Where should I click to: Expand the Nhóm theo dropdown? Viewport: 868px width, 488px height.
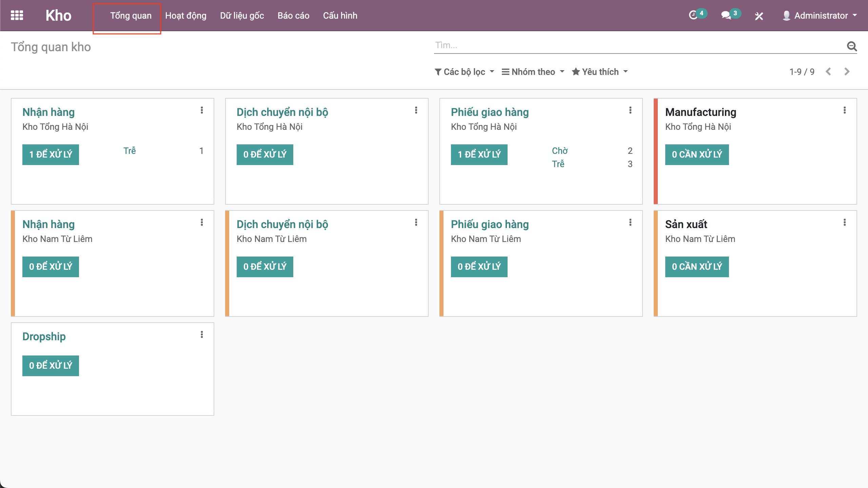tap(533, 72)
